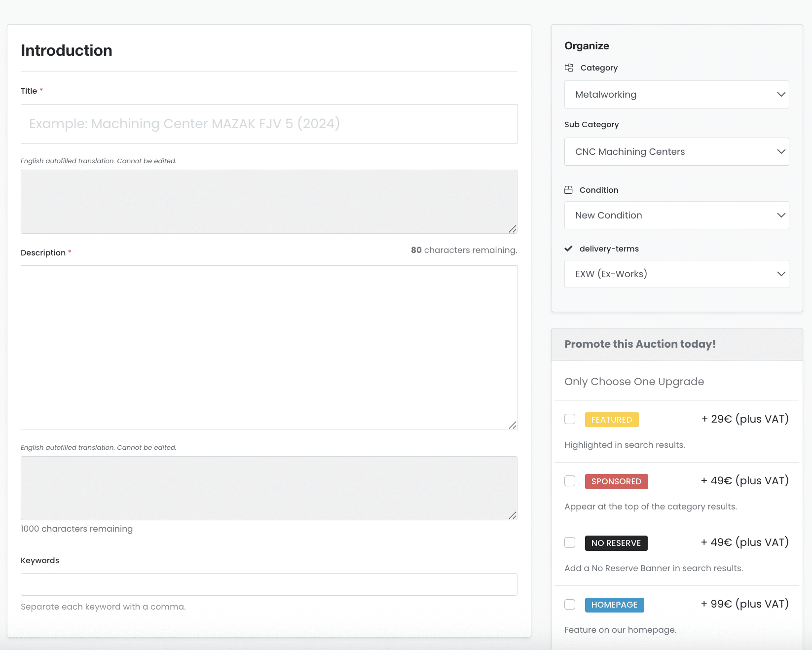Screen dimensions: 812x650
Task: Click the black NO RESERVE badge
Action: click(616, 543)
